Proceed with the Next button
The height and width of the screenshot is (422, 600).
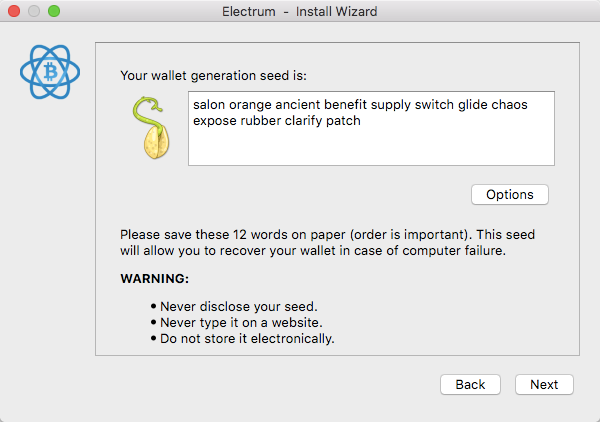pos(544,384)
